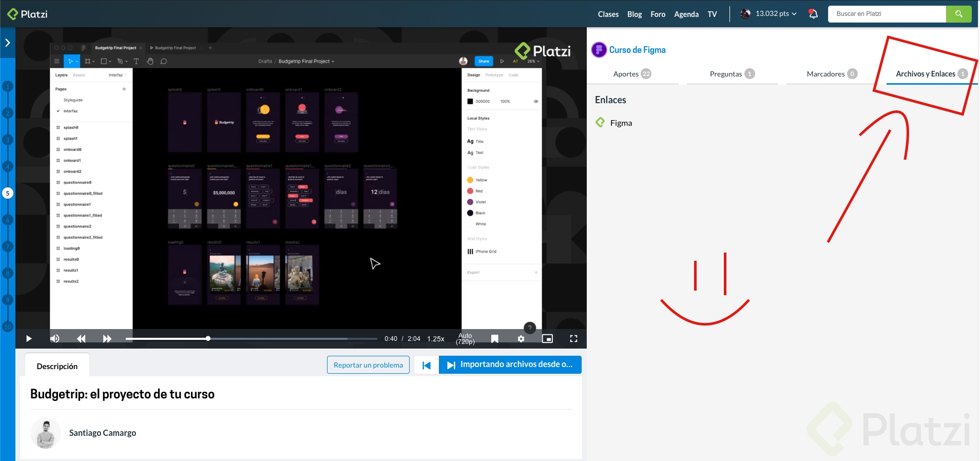The image size is (980, 461).
Task: Fast-forward the video player
Action: [107, 339]
